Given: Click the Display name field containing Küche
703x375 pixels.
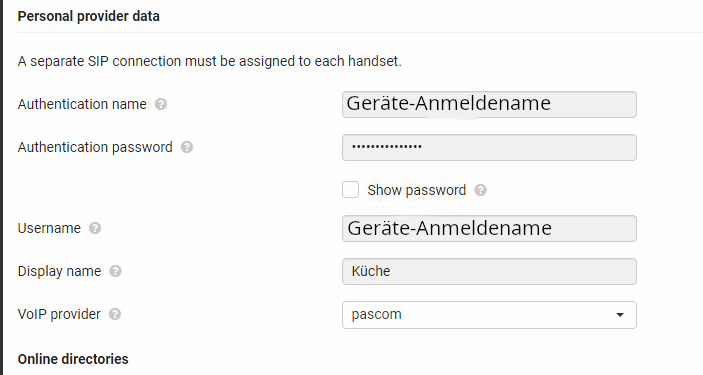Looking at the screenshot, I should coord(489,271).
